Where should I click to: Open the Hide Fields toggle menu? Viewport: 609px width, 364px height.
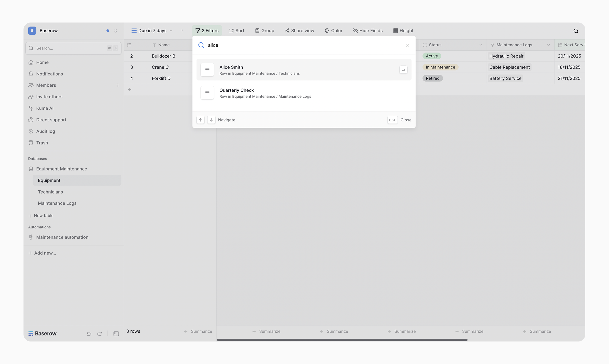click(x=368, y=31)
